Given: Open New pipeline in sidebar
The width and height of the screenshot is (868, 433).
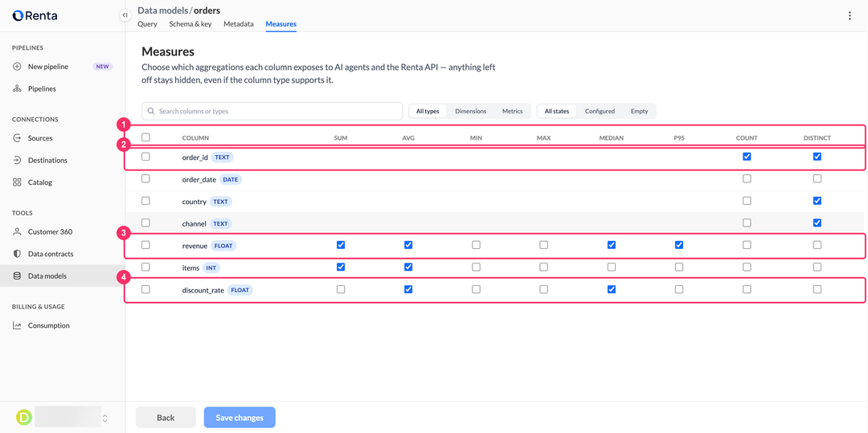Looking at the screenshot, I should [x=48, y=67].
